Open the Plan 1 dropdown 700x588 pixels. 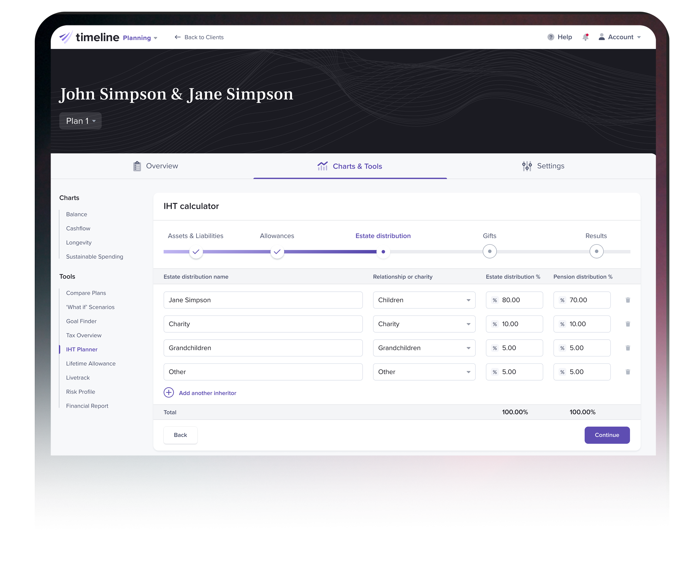(x=80, y=121)
